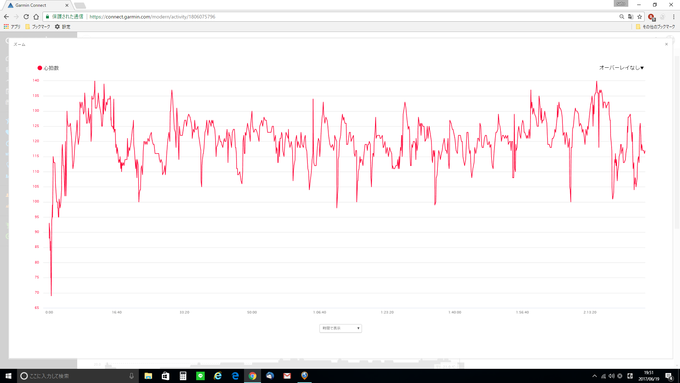Open the アプリ apps shortcut
The height and width of the screenshot is (383, 680).
[x=12, y=26]
